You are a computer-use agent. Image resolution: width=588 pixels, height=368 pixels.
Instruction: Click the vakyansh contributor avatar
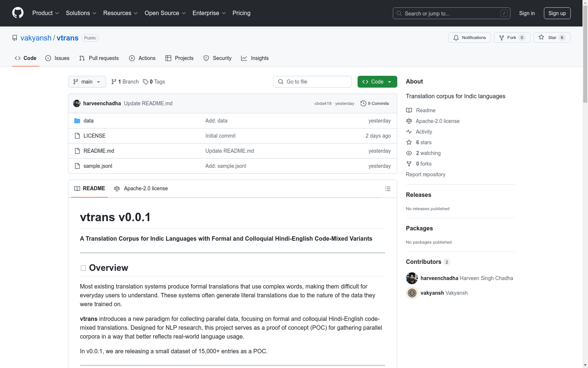point(412,293)
